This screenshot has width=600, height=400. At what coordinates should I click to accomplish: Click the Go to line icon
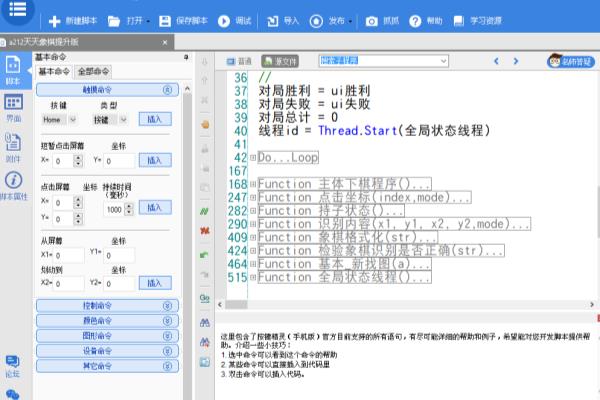coord(205,298)
